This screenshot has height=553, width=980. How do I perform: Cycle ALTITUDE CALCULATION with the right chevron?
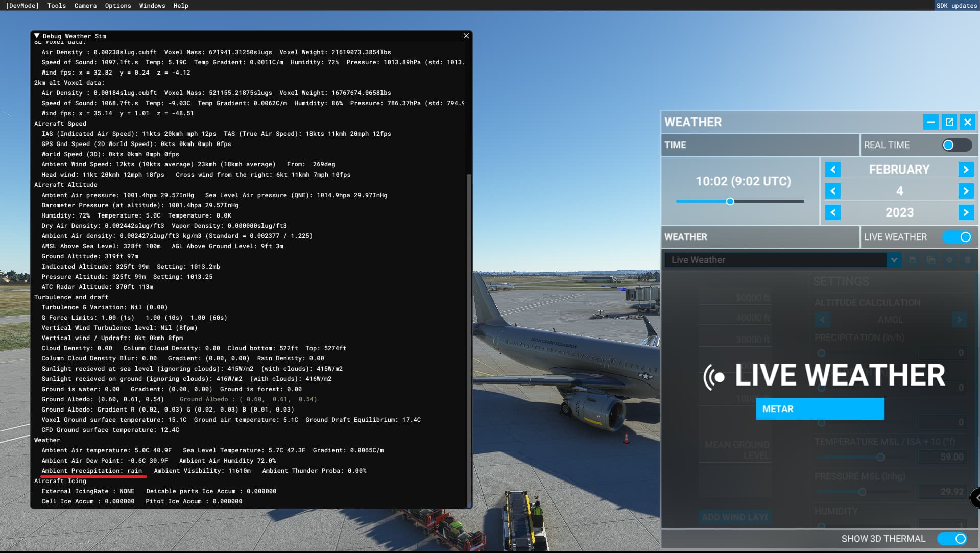pyautogui.click(x=959, y=319)
